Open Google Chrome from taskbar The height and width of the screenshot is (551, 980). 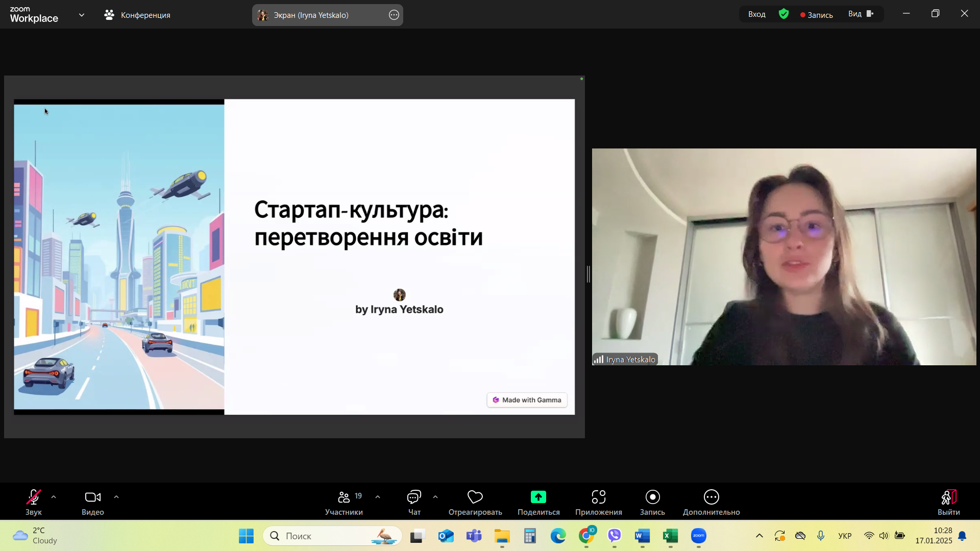pyautogui.click(x=586, y=536)
